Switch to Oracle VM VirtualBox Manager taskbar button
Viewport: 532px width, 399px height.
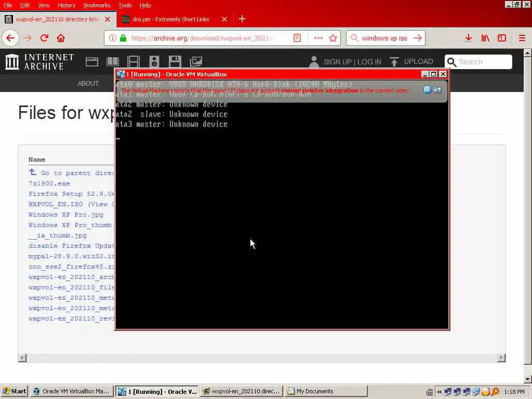[x=72, y=391]
